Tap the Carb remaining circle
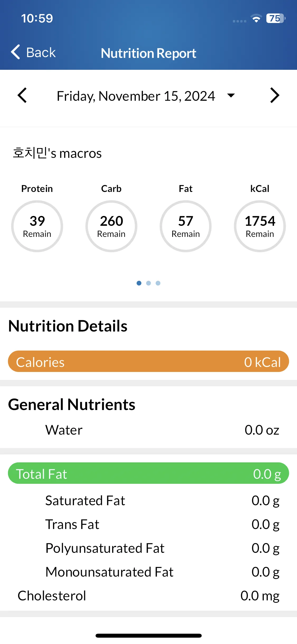This screenshot has width=297, height=644. coord(111,226)
